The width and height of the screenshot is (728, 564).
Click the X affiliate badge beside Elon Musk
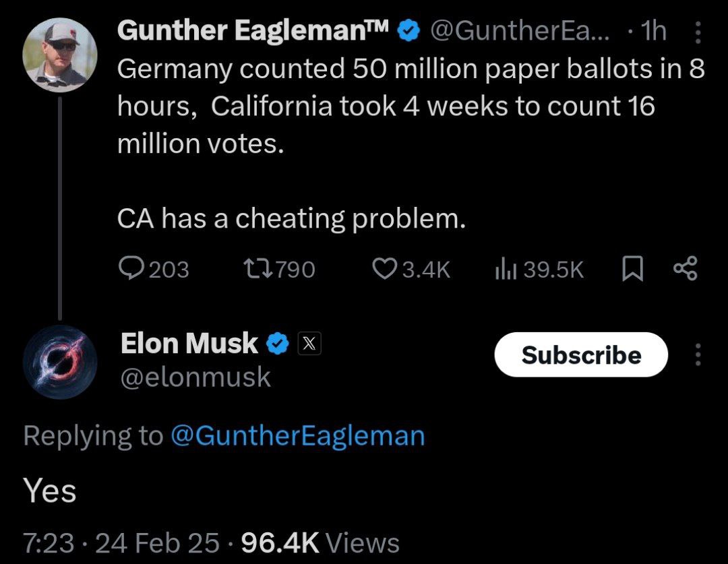(x=309, y=344)
